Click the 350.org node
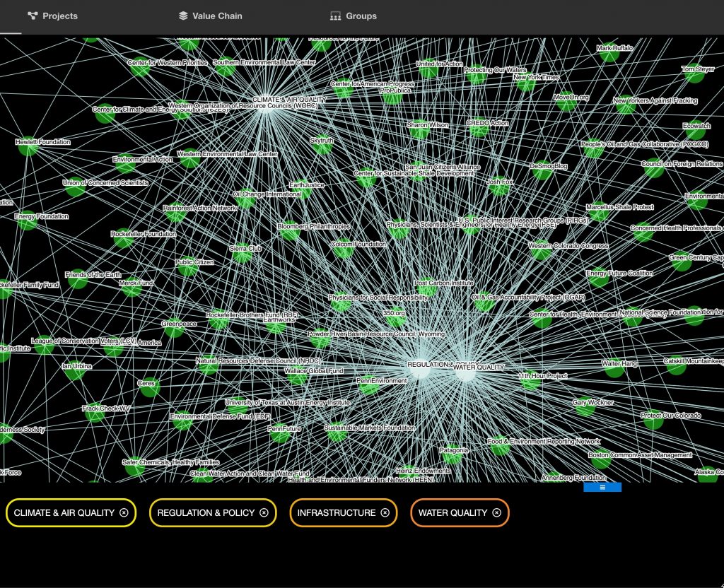 point(395,317)
